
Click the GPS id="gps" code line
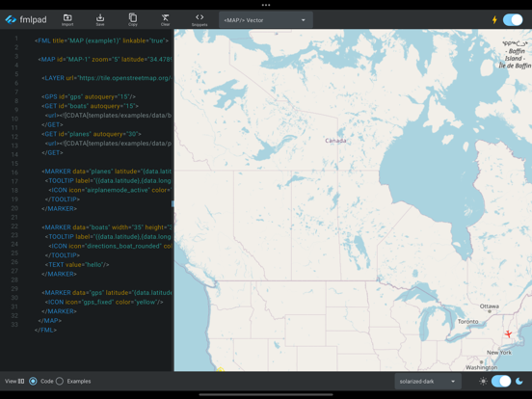coord(89,96)
